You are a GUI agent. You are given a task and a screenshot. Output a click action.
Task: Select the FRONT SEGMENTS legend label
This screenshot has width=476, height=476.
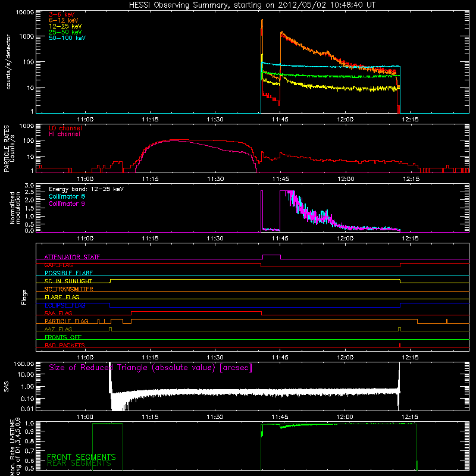82,457
